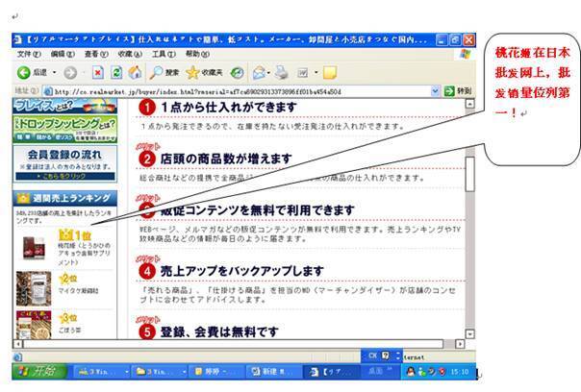Screen dimensions: 581x392
Task: Expand the address bar dropdown arrow
Action: click(448, 90)
